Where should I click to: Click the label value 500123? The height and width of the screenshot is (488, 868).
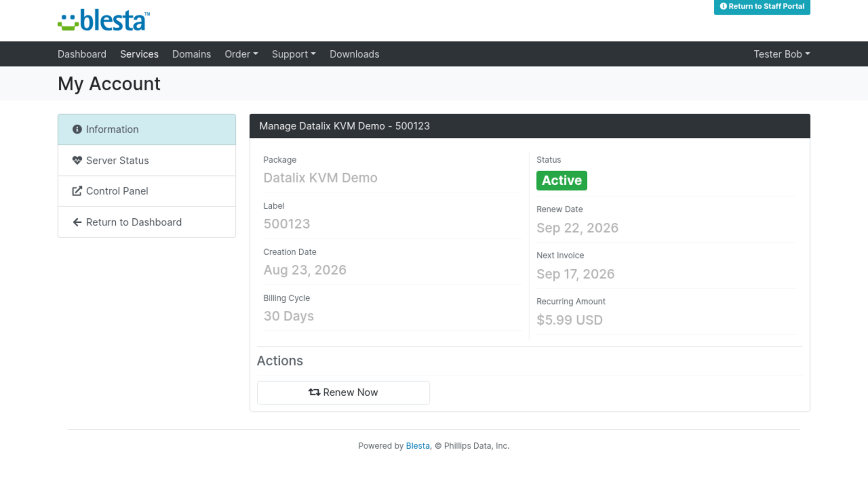coord(287,224)
